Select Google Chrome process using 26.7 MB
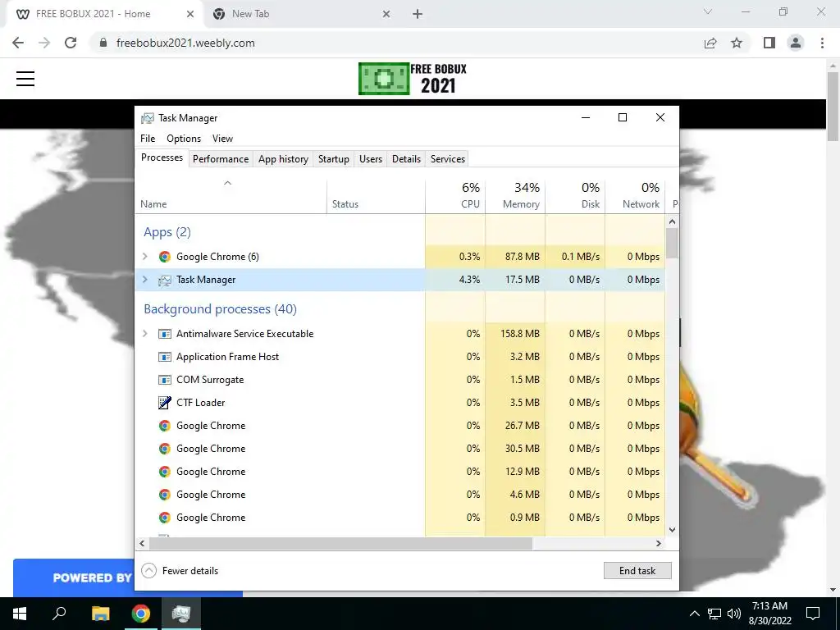The height and width of the screenshot is (630, 840). pyautogui.click(x=400, y=426)
